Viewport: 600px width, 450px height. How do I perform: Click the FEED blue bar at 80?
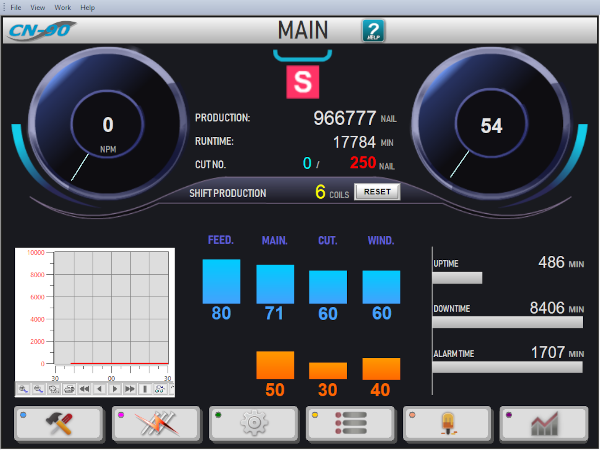[222, 282]
